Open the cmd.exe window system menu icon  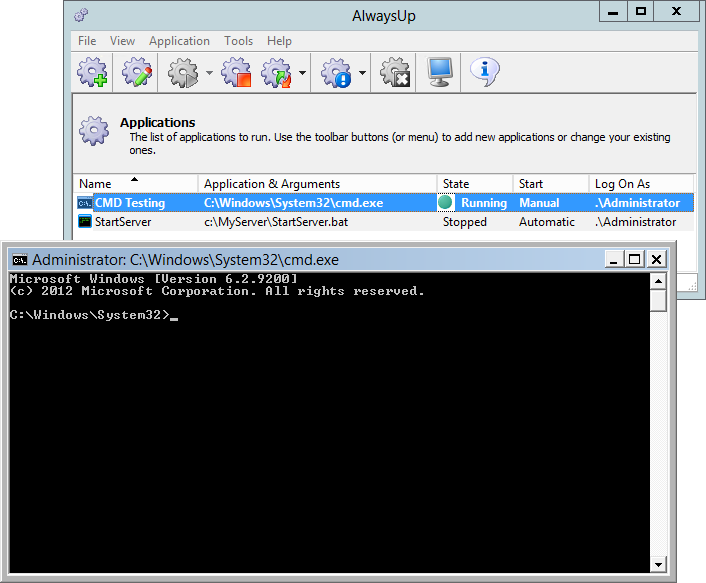pyautogui.click(x=20, y=260)
